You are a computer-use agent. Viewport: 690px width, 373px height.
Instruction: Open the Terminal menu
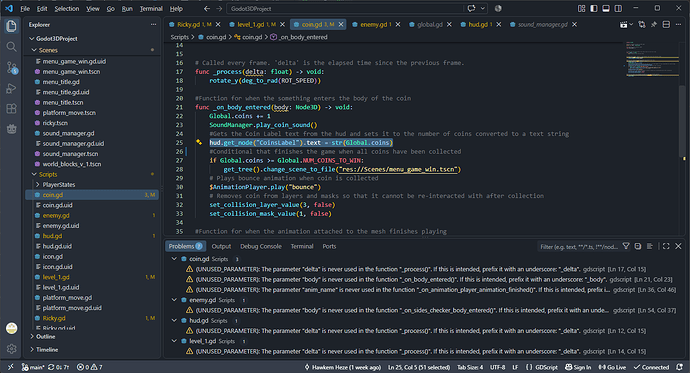tap(151, 8)
